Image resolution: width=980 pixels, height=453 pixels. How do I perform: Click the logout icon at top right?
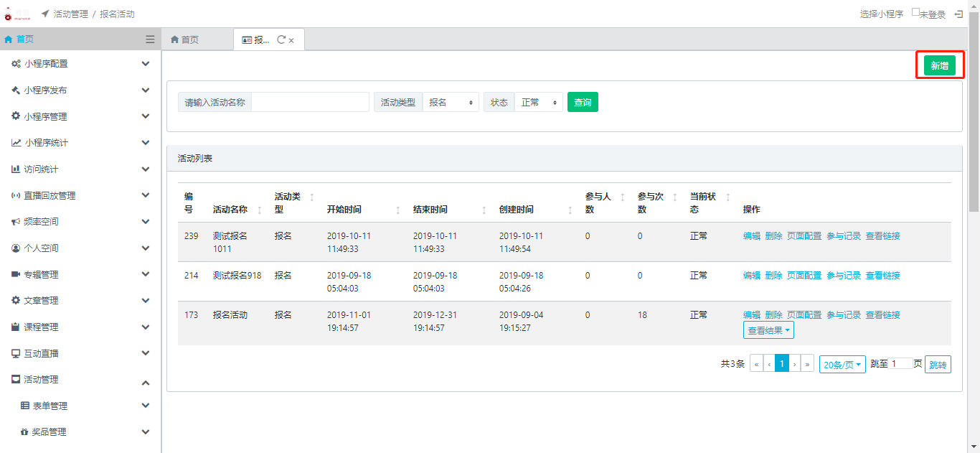pos(958,14)
